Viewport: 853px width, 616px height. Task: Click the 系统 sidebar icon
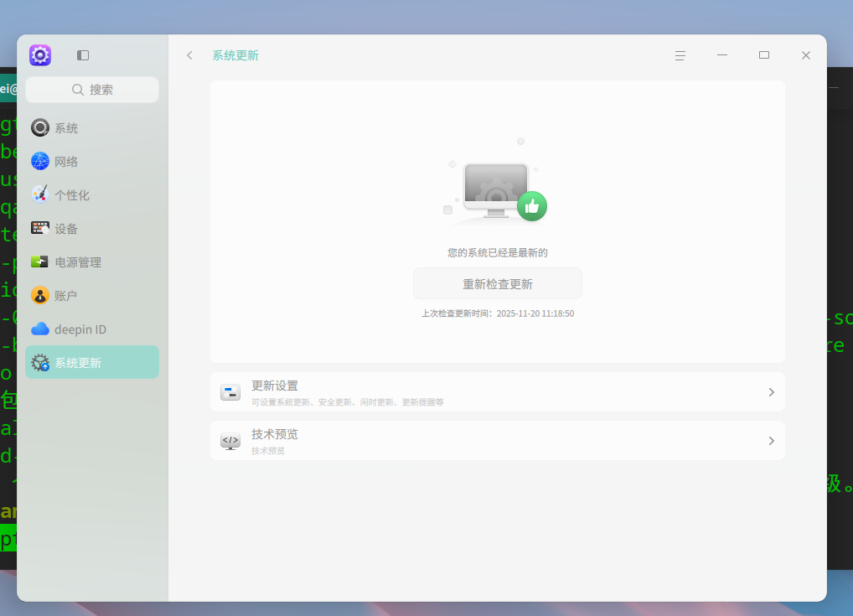pyautogui.click(x=39, y=128)
